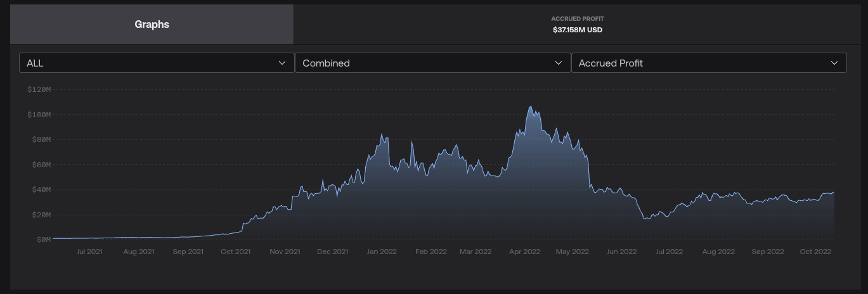Click the Feb 2022 x-axis label
Image resolution: width=868 pixels, height=294 pixels.
pos(430,252)
